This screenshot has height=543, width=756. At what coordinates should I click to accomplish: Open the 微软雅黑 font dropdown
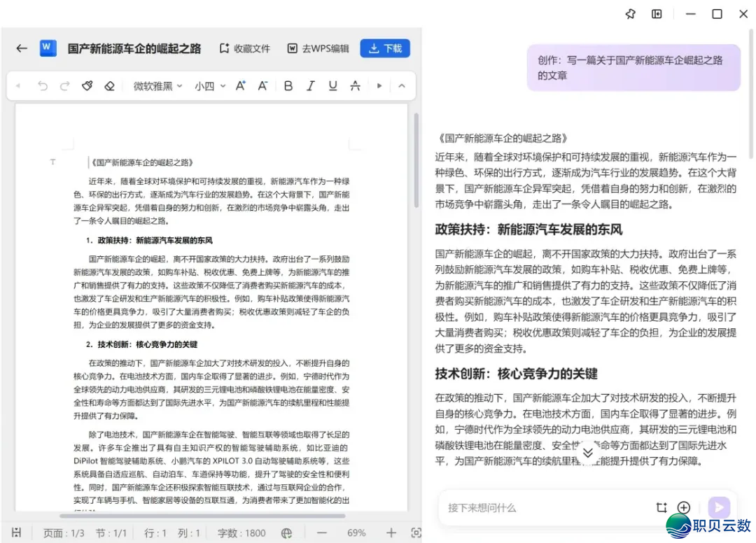157,86
